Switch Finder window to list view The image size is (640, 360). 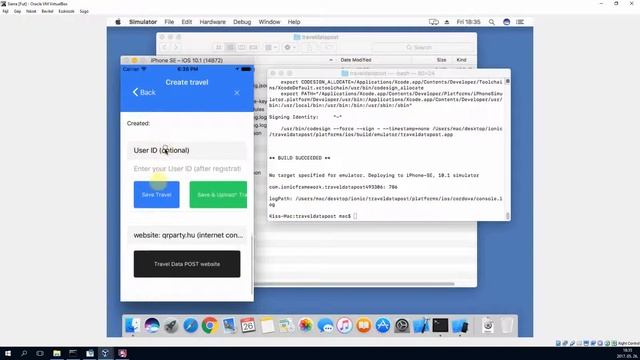[230, 47]
